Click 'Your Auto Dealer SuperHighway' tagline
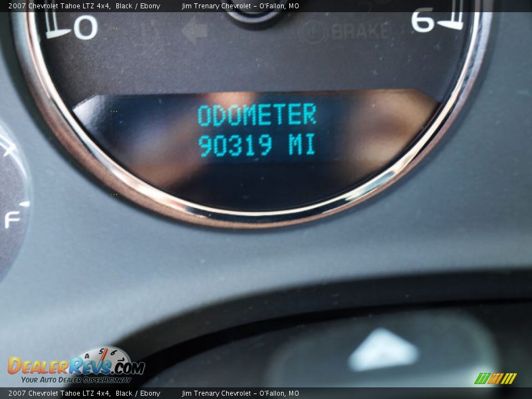 pyautogui.click(x=76, y=380)
